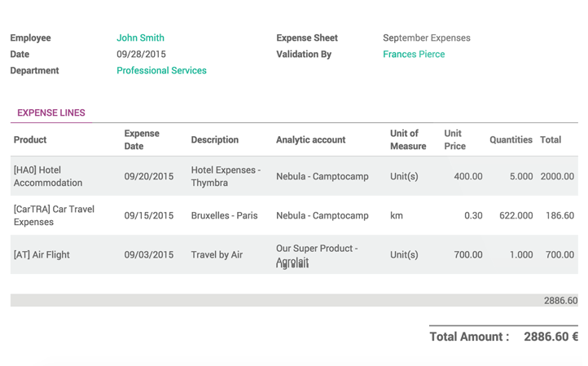The width and height of the screenshot is (588, 366).
Task: Click the 09/28/2015 date value
Action: tap(141, 54)
